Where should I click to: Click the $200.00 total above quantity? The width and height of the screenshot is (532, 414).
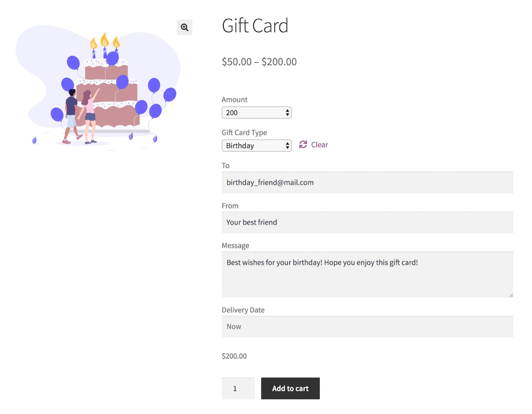[234, 356]
